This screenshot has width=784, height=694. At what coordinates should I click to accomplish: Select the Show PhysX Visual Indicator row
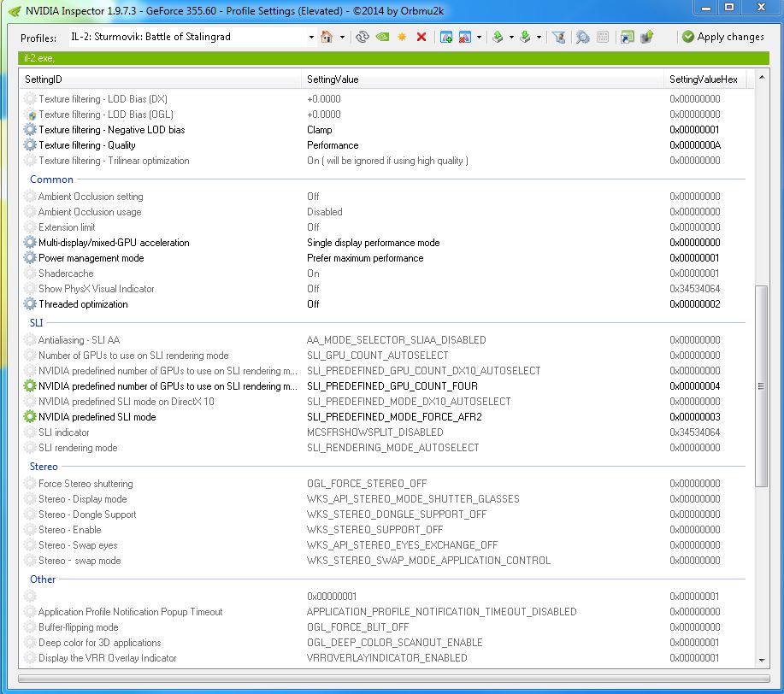point(385,289)
